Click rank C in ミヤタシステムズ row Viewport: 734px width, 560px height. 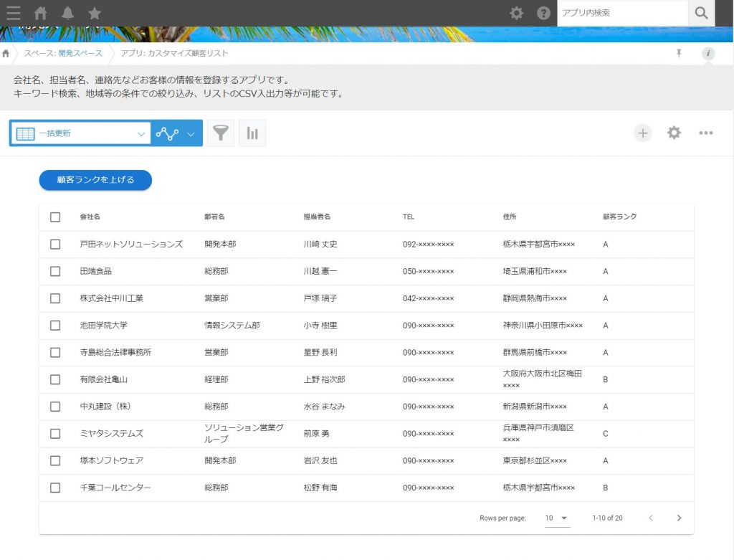605,434
